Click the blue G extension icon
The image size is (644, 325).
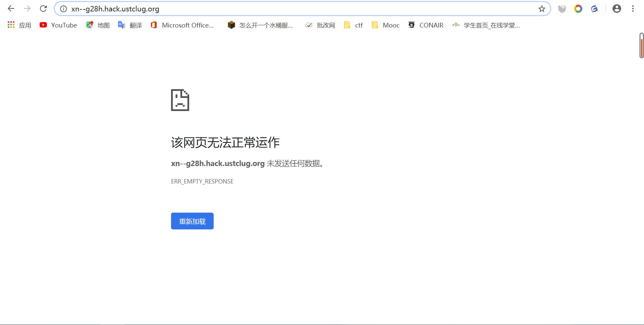(x=594, y=9)
